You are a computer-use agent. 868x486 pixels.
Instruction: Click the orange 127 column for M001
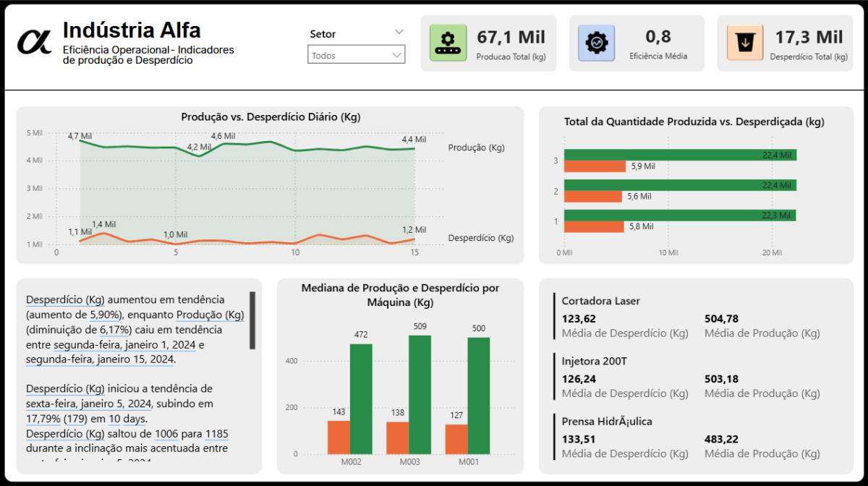pos(456,440)
